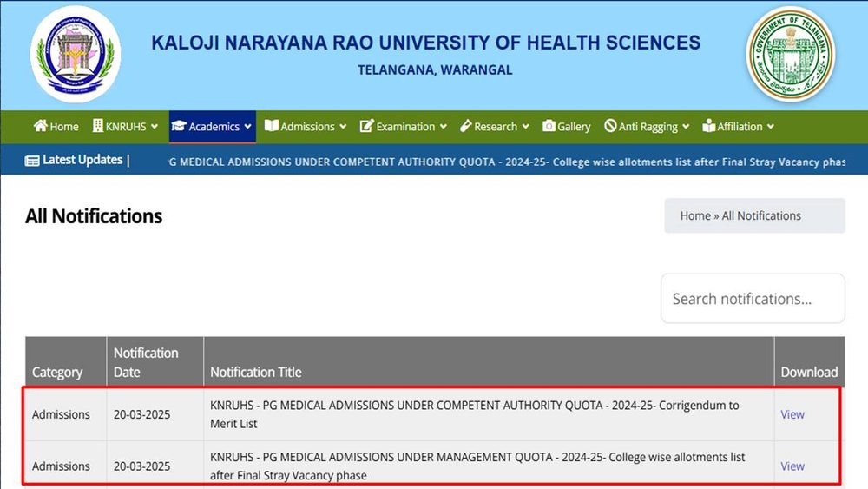The image size is (868, 489).
Task: Click the Home breadcrumb link
Action: point(695,215)
